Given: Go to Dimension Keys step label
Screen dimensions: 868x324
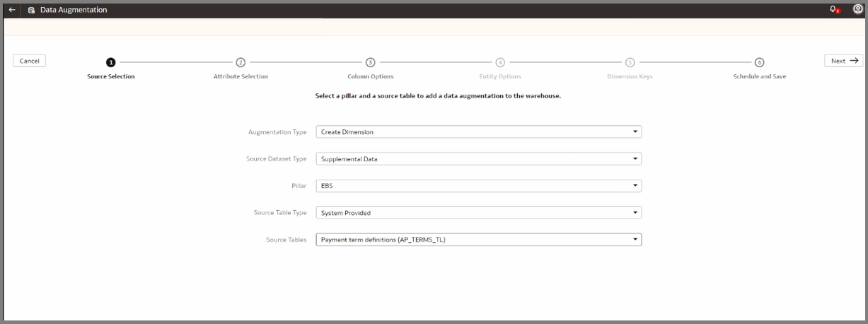Looking at the screenshot, I should pyautogui.click(x=630, y=76).
